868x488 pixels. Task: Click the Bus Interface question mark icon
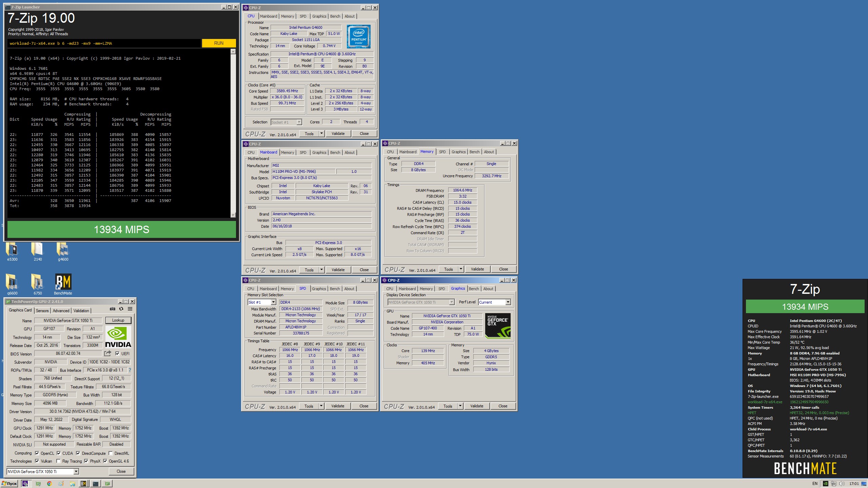coord(130,370)
